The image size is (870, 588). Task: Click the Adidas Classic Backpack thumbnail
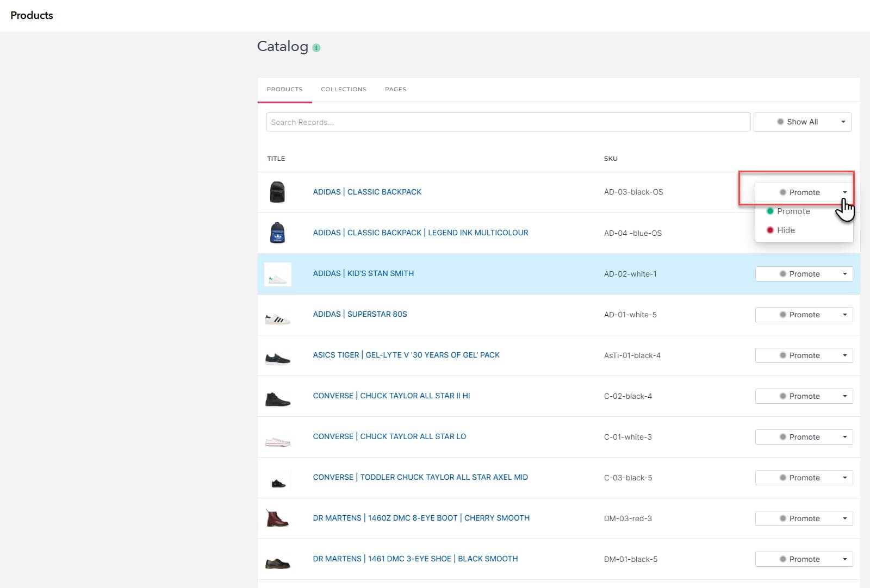[278, 192]
